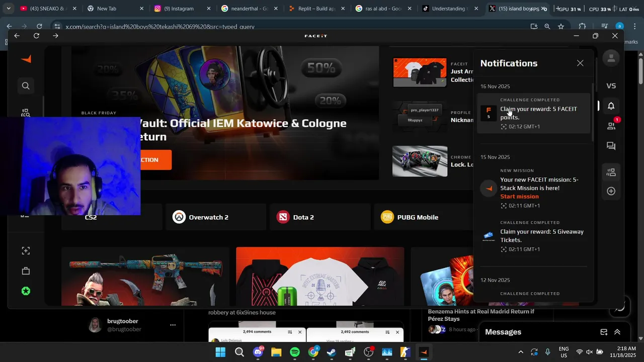Toggle the notifications bell icon
This screenshot has height=362, width=644.
[x=611, y=106]
